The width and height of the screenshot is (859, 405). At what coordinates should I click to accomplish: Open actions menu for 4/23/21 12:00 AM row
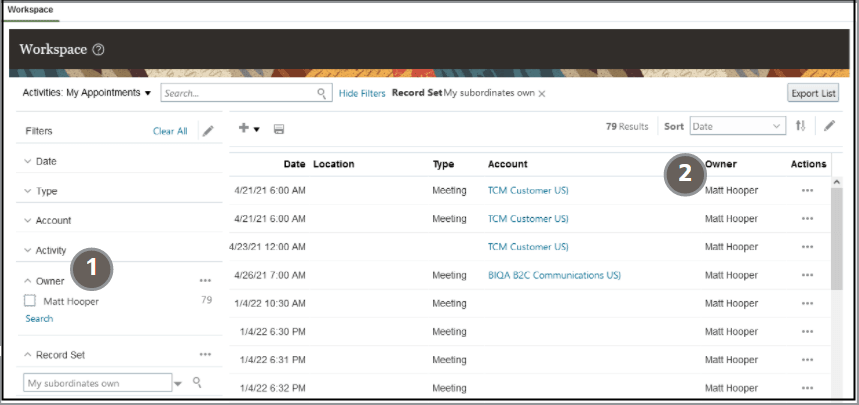click(x=807, y=247)
